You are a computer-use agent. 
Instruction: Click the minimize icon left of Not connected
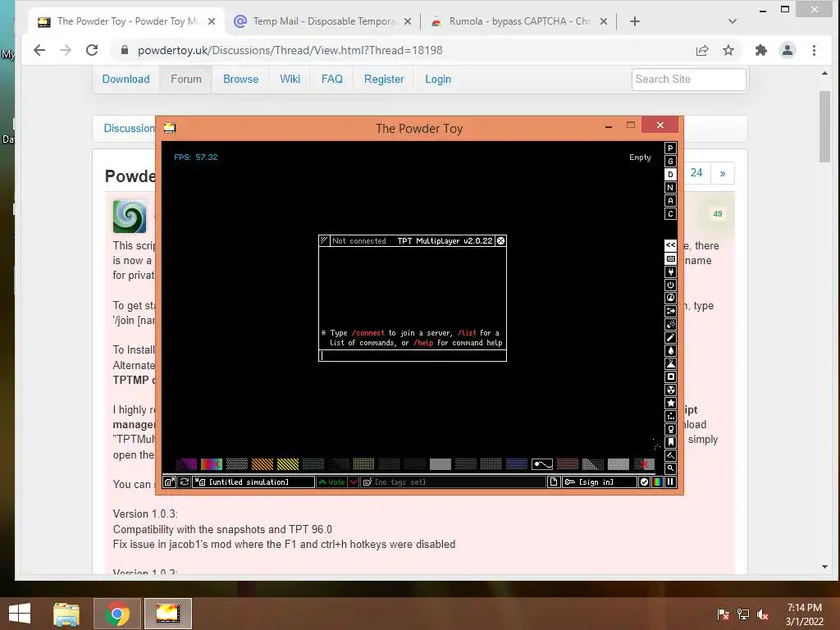(324, 241)
